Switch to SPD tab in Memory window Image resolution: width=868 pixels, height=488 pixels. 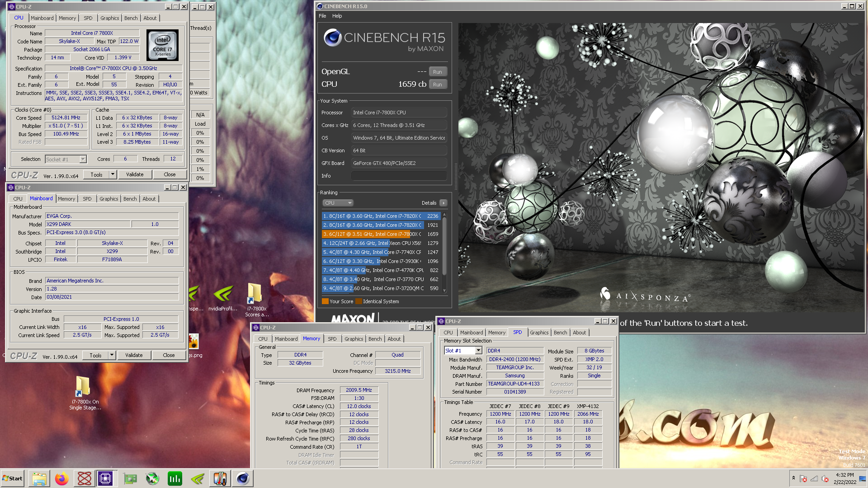(332, 339)
